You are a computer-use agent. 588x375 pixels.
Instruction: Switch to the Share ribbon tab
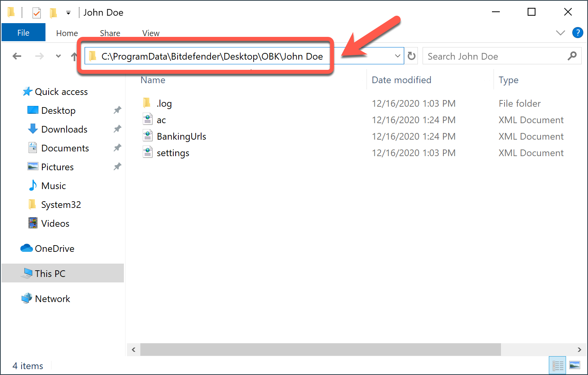coord(110,33)
